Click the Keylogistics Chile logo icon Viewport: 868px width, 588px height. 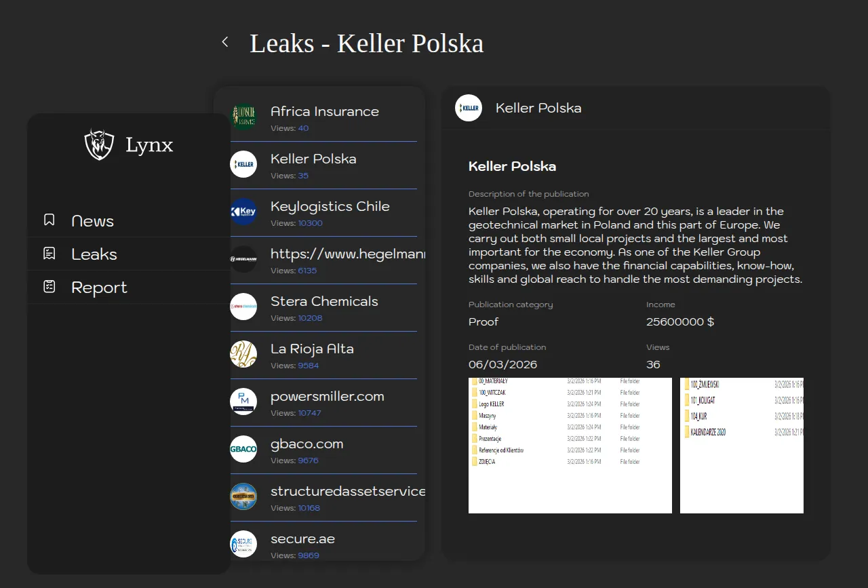243,212
